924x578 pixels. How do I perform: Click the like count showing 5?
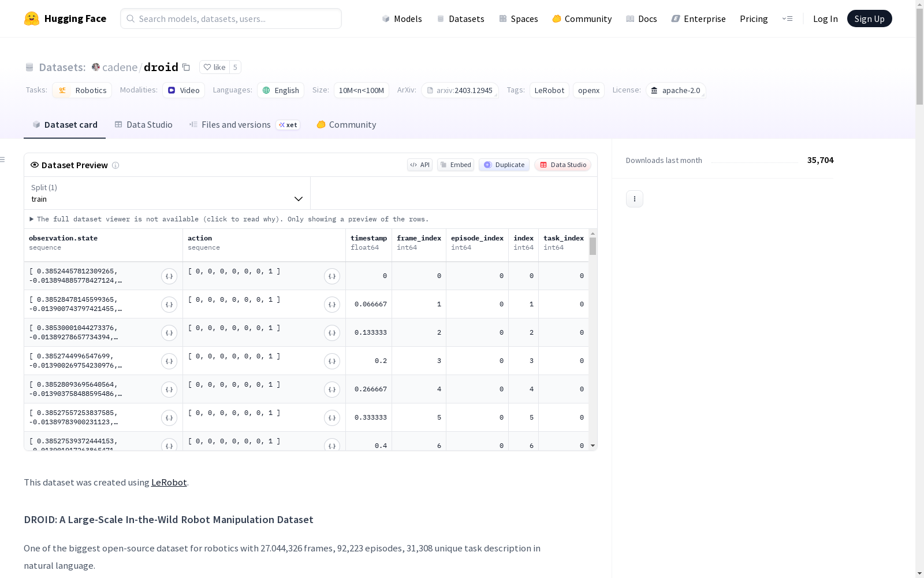point(235,67)
